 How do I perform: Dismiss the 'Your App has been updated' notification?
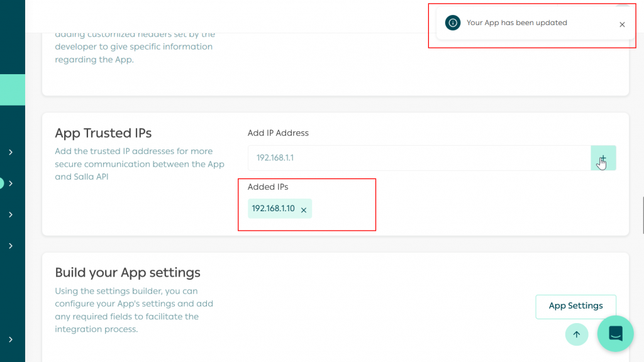tap(622, 25)
